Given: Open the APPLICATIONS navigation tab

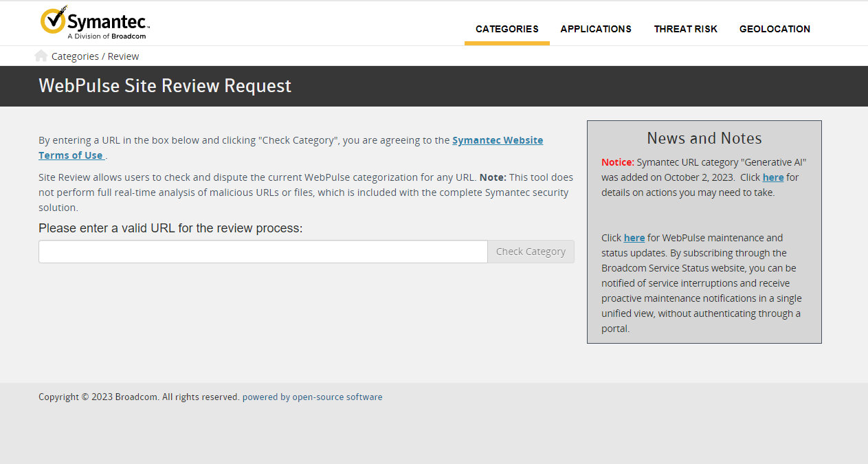Looking at the screenshot, I should [595, 29].
